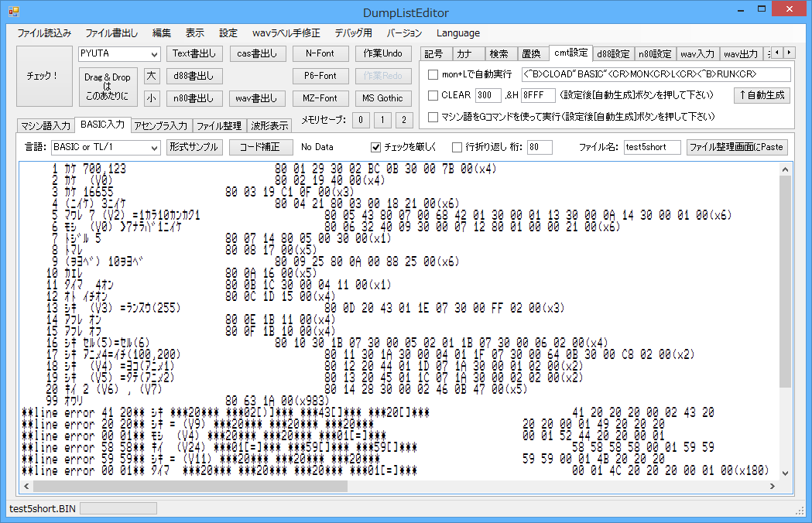
Task: Open 編集 menu
Action: click(162, 33)
